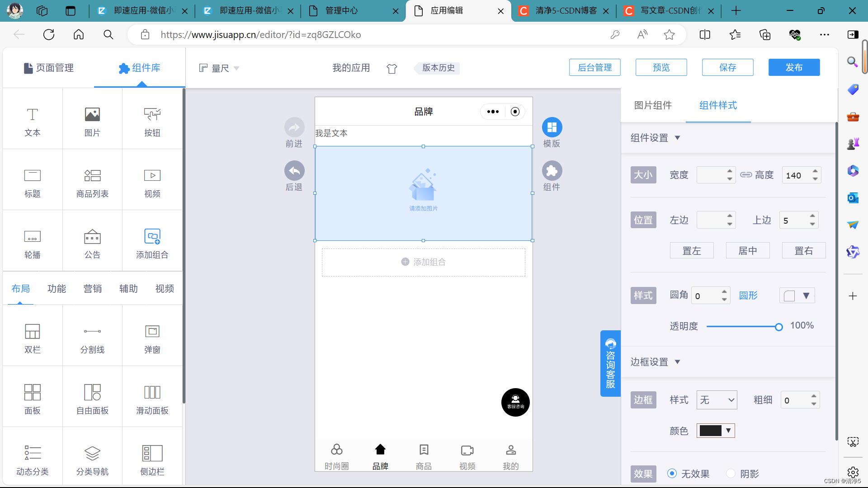
Task: Select the 无效果 radio button
Action: point(672,473)
